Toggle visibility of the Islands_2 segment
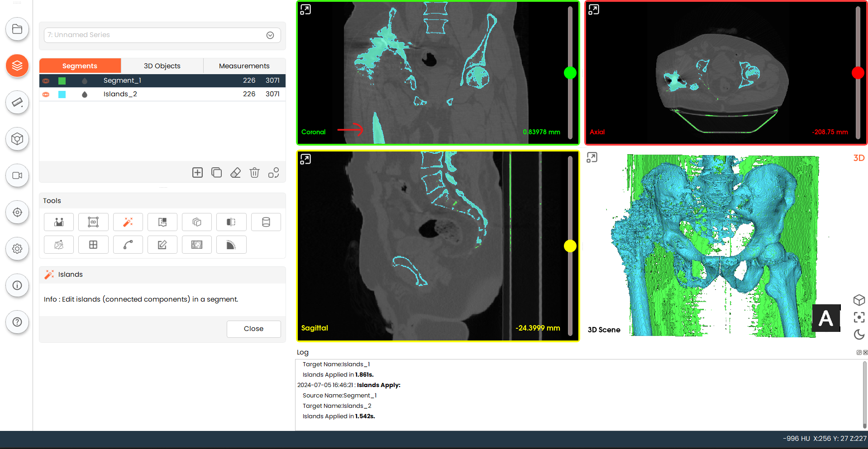This screenshot has width=868, height=449. click(46, 94)
